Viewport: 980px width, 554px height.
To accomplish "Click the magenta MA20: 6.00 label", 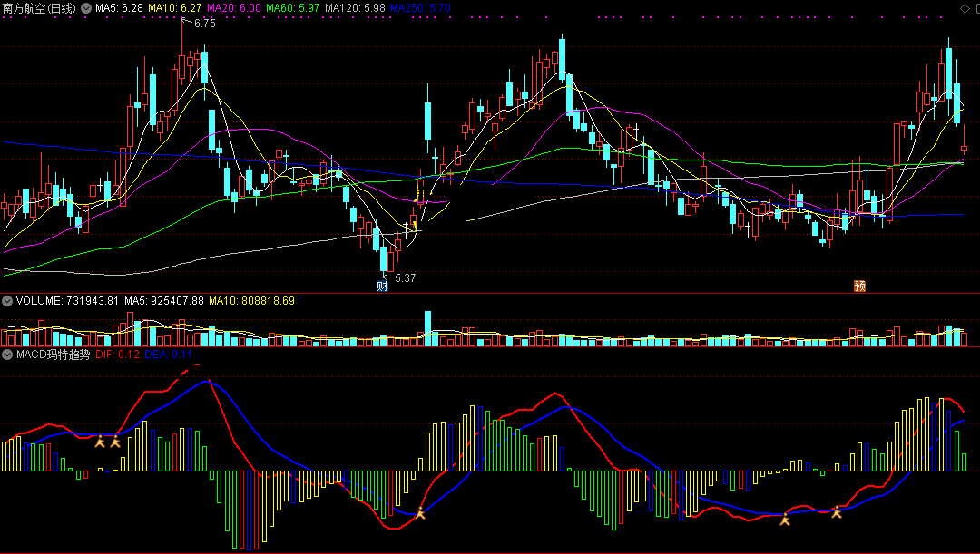I will (x=234, y=8).
